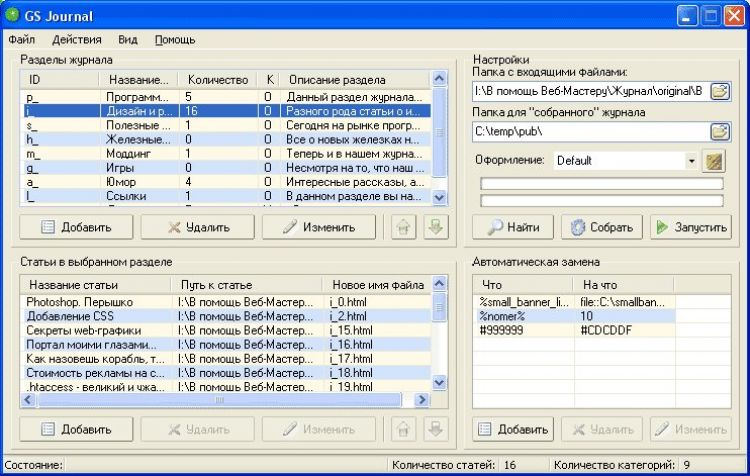750x476 pixels.
Task: Click the upper progress bar in Настройки
Action: point(602,184)
